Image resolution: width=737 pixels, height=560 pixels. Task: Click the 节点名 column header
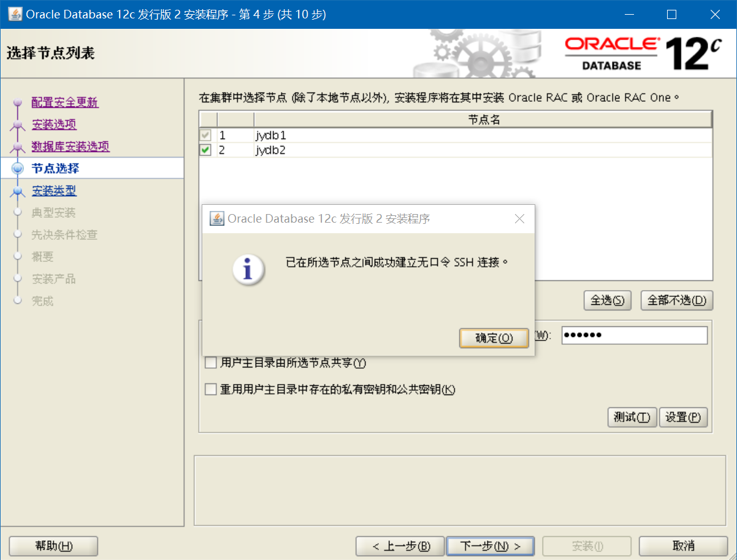pyautogui.click(x=483, y=120)
